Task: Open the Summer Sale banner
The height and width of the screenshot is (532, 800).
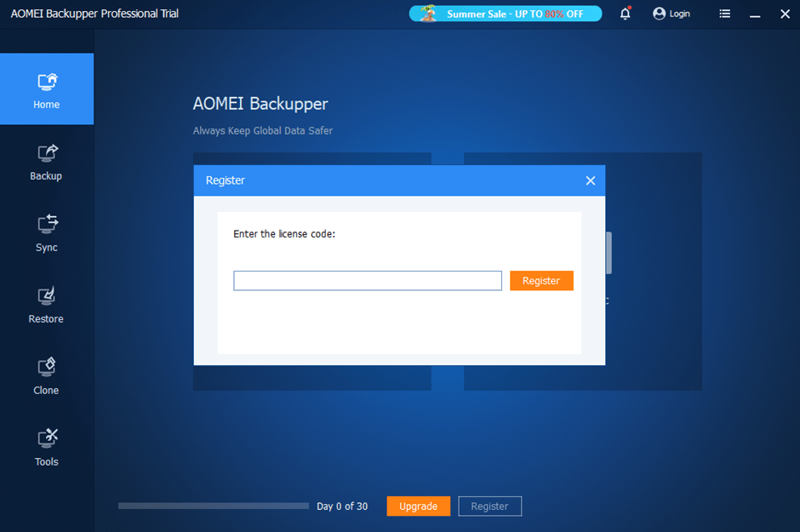Action: 505,14
